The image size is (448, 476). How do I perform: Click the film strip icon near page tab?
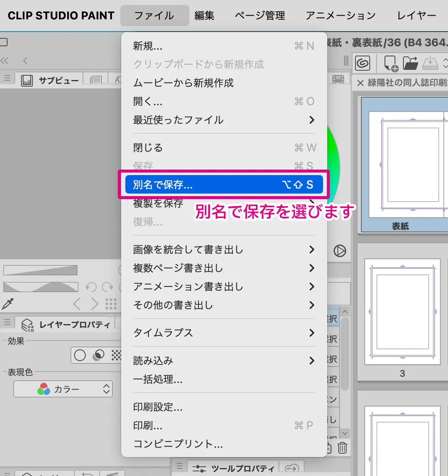[338, 79]
